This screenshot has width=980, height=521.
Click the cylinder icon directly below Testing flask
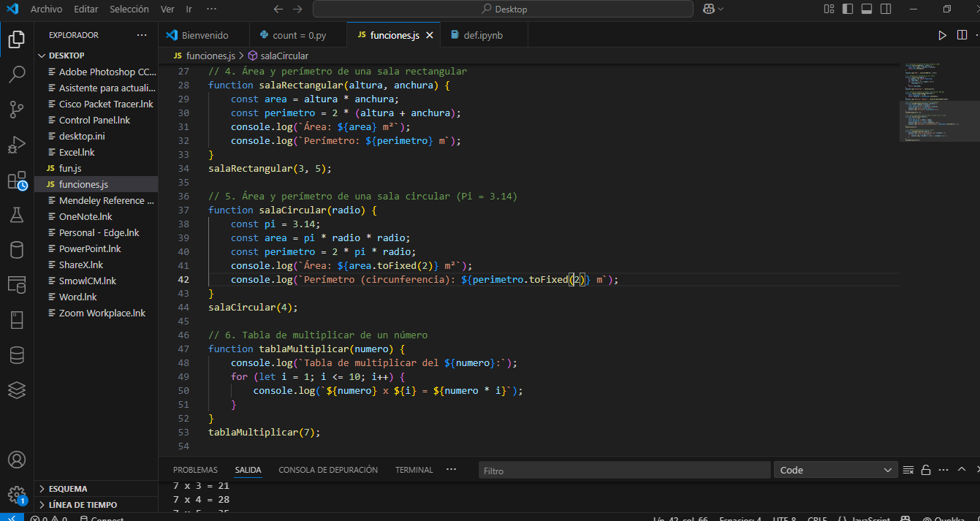(16, 250)
